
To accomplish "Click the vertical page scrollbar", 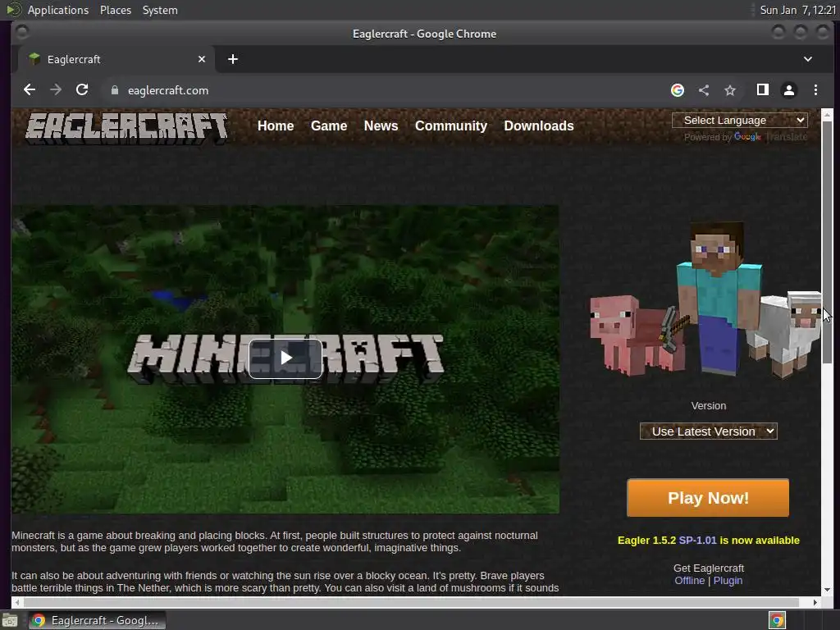I will [827, 241].
